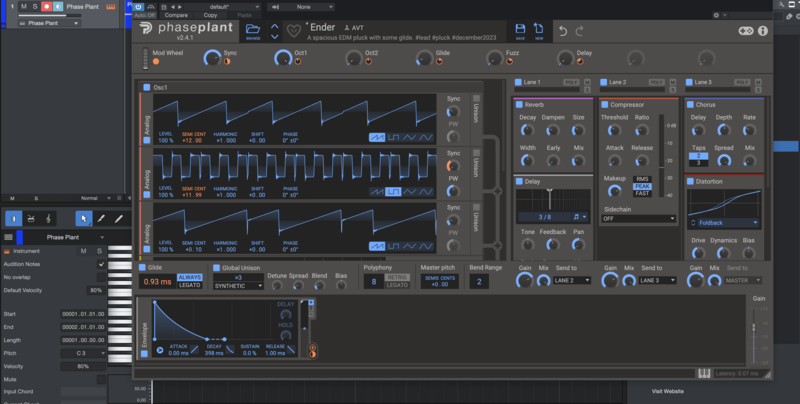Favorite the Ender preset with the heart icon
The width and height of the screenshot is (800, 404).
pyautogui.click(x=293, y=31)
